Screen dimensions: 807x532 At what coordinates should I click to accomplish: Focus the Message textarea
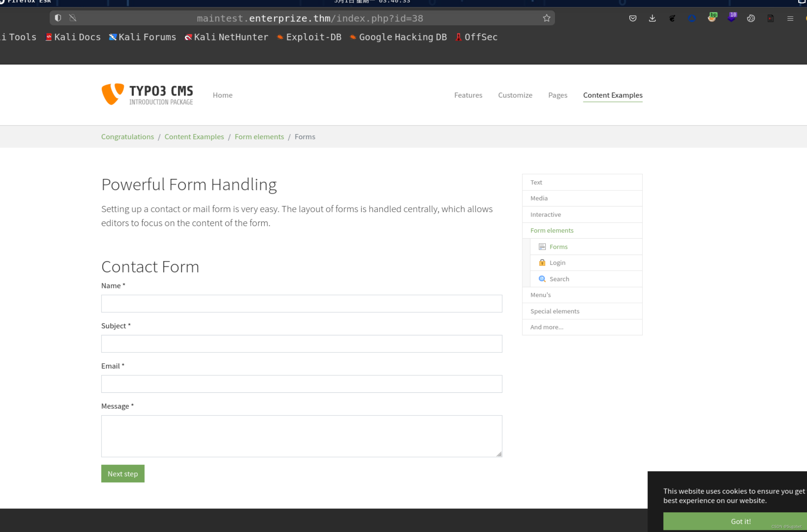(301, 436)
